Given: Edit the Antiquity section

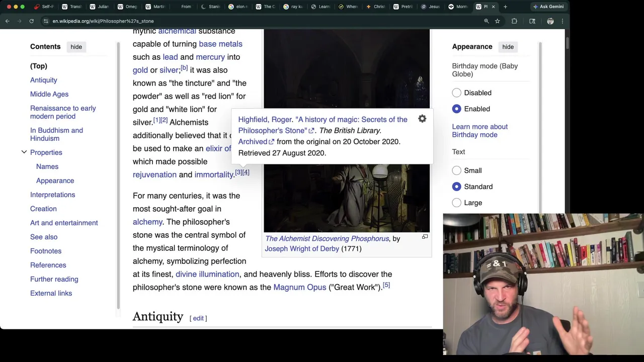Looking at the screenshot, I should tap(198, 318).
